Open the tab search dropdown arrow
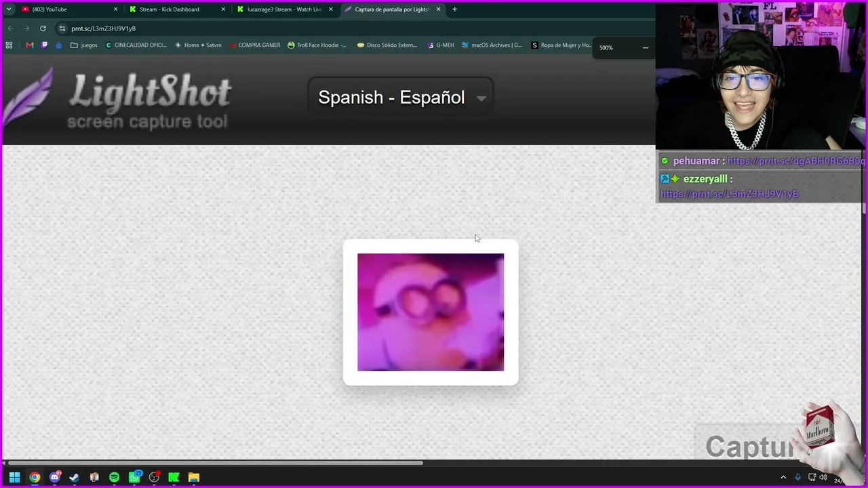 tap(9, 9)
